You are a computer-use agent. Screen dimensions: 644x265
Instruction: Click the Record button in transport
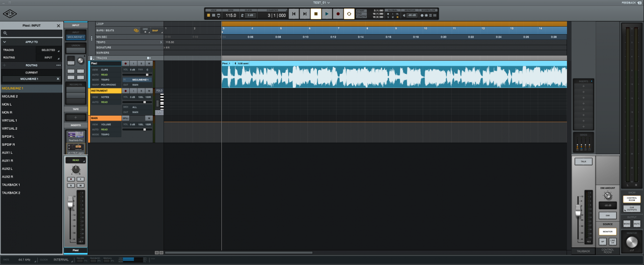coord(338,14)
